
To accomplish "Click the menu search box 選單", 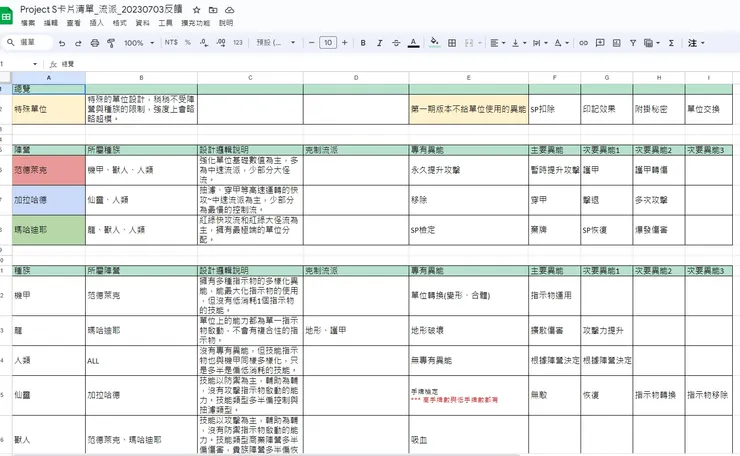I will (x=27, y=42).
